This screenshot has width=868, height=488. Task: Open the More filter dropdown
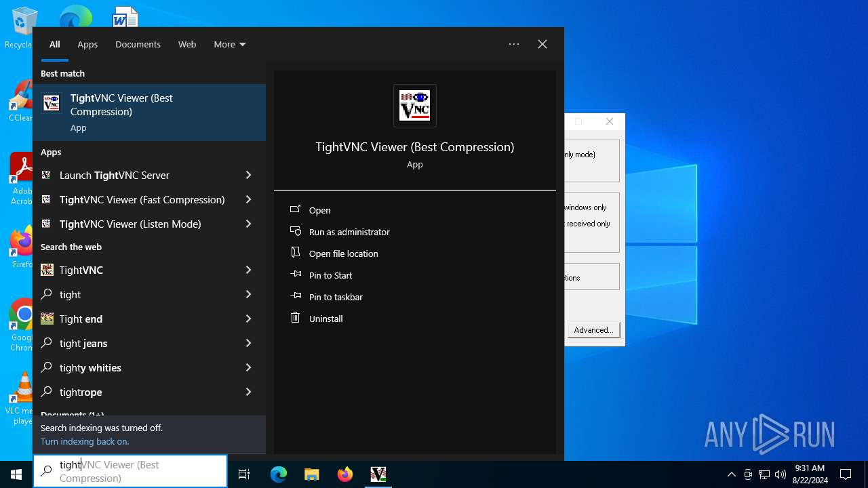pyautogui.click(x=229, y=44)
